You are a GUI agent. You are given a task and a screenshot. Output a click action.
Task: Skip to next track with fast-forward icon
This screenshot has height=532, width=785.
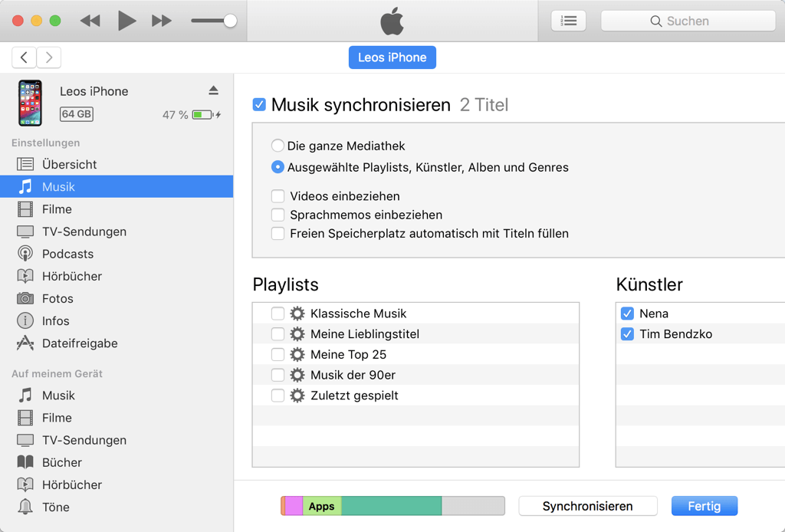[161, 21]
